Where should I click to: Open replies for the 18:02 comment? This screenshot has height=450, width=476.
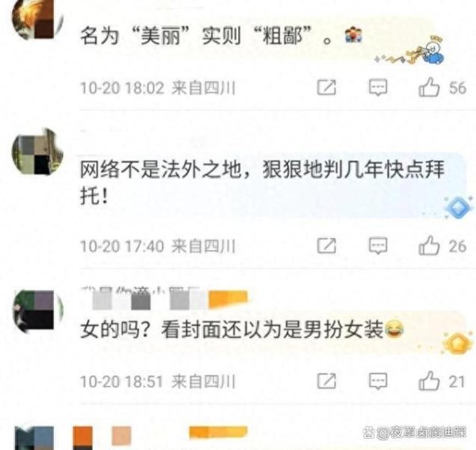(378, 88)
